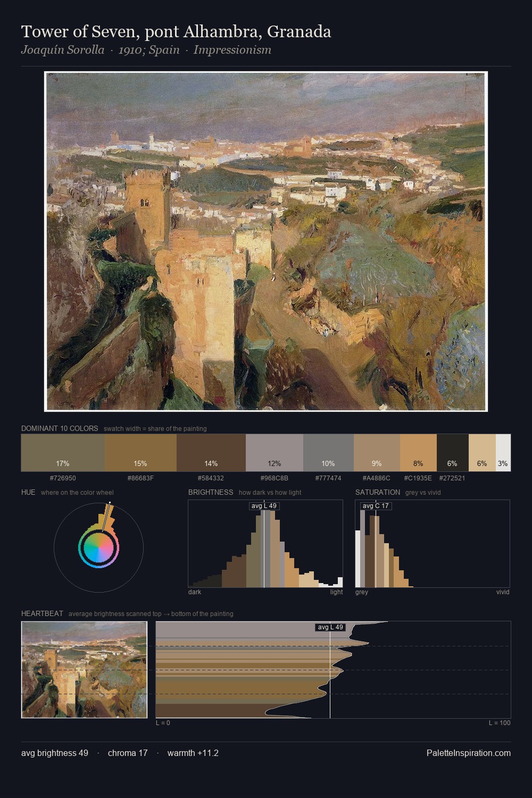Click hex code '#726950' label
This screenshot has height=798, width=532.
click(63, 478)
